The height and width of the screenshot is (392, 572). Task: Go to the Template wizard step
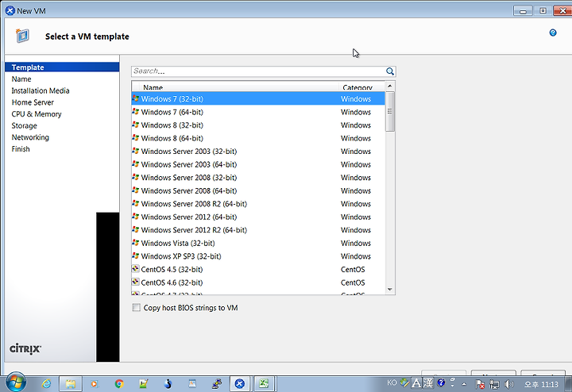62,67
